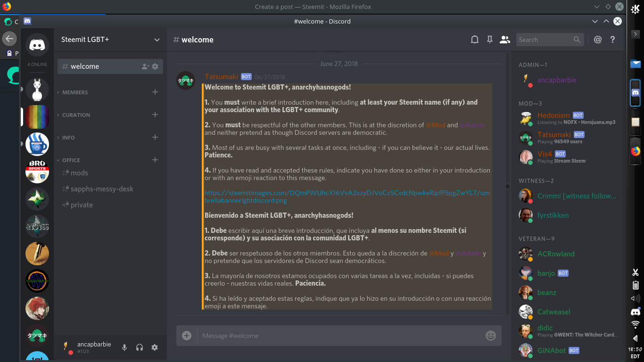The image size is (644, 362).
Task: Open Wi-Fi network tray icon
Action: click(x=635, y=324)
